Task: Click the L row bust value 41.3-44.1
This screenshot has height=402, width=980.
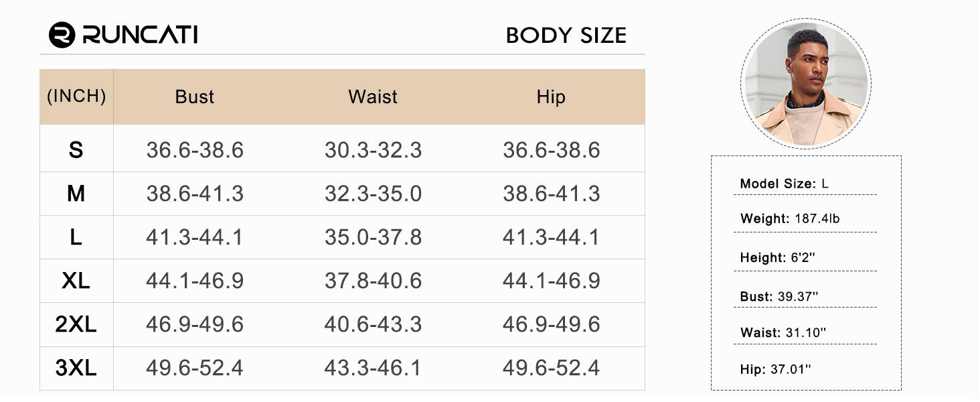Action: click(194, 237)
